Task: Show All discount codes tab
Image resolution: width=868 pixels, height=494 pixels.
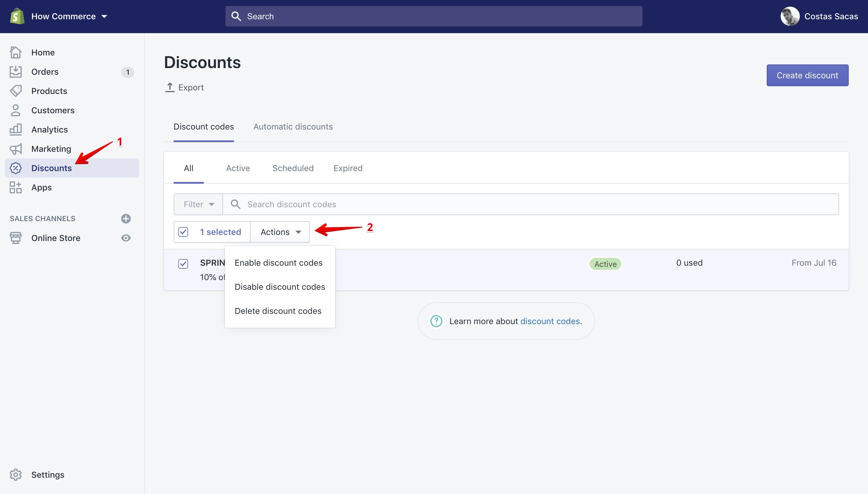Action: [x=188, y=168]
